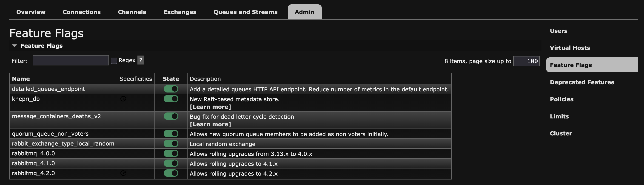Open the Queues and Streams tab
The width and height of the screenshot is (644, 185).
[x=245, y=12]
